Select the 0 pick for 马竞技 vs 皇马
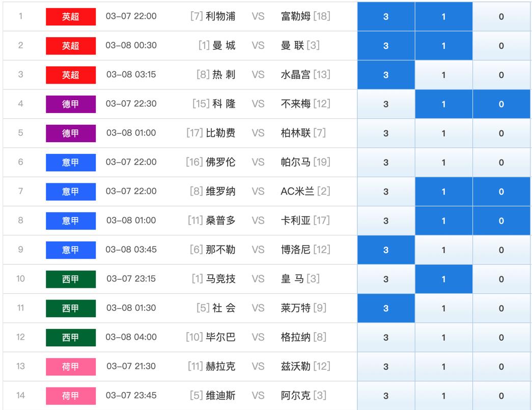Screen dimensions: 532x410 click(501, 279)
